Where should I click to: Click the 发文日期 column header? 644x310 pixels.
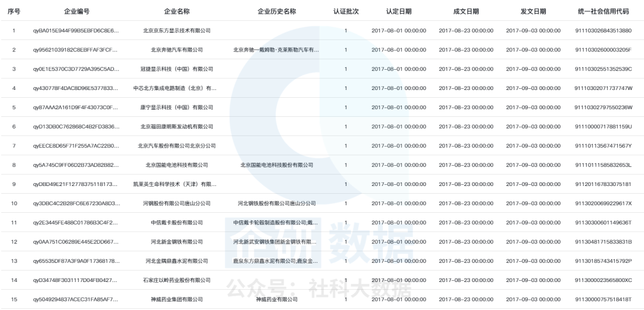(533, 11)
